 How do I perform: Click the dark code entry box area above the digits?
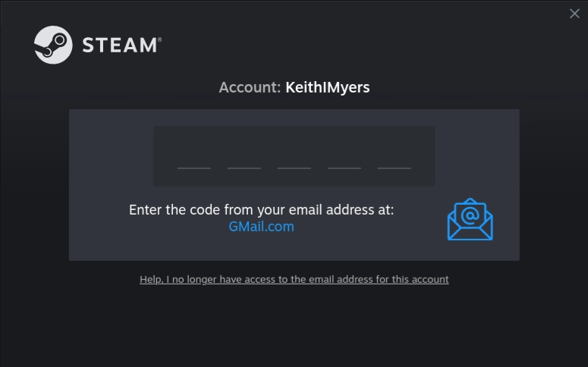tap(294, 133)
